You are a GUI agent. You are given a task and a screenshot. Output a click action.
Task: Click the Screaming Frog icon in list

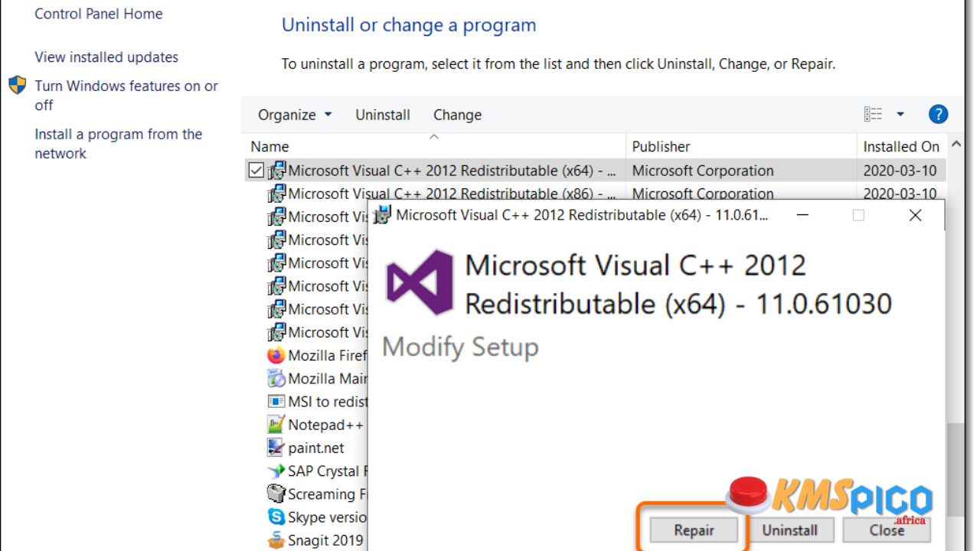[276, 494]
